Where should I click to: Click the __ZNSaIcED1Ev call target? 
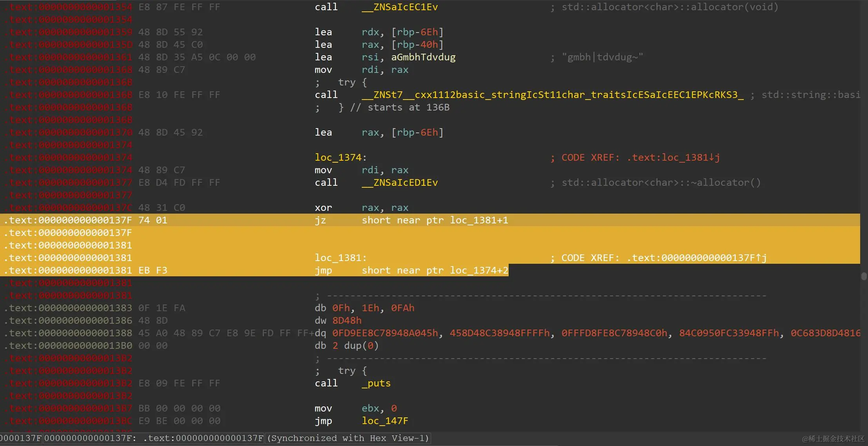click(399, 183)
